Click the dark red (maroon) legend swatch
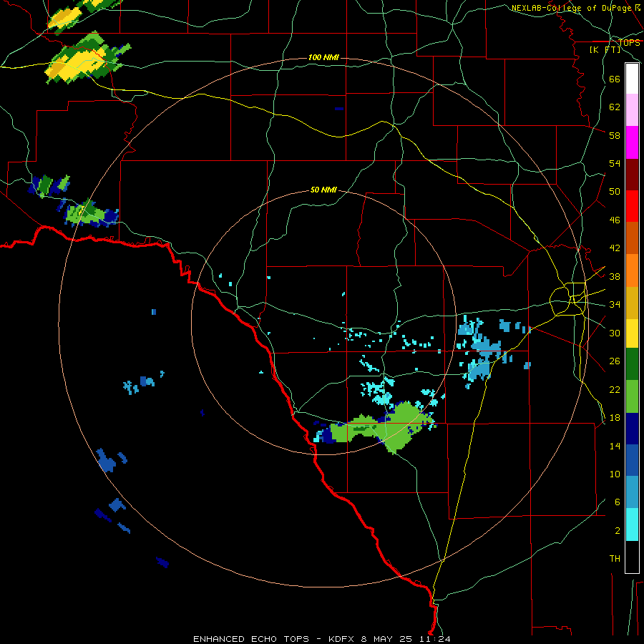644x644 pixels. 632,175
